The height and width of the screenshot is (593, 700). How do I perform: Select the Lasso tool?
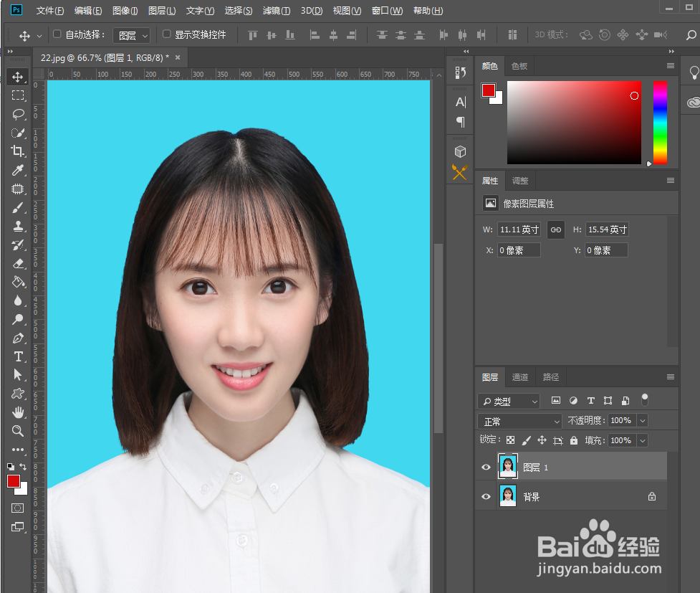click(18, 115)
